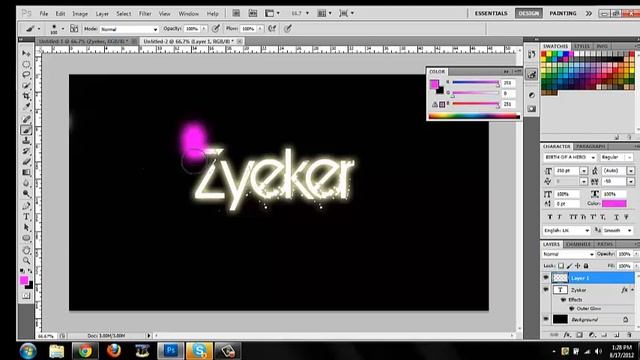
Task: Toggle lock position
Action: pyautogui.click(x=578, y=266)
